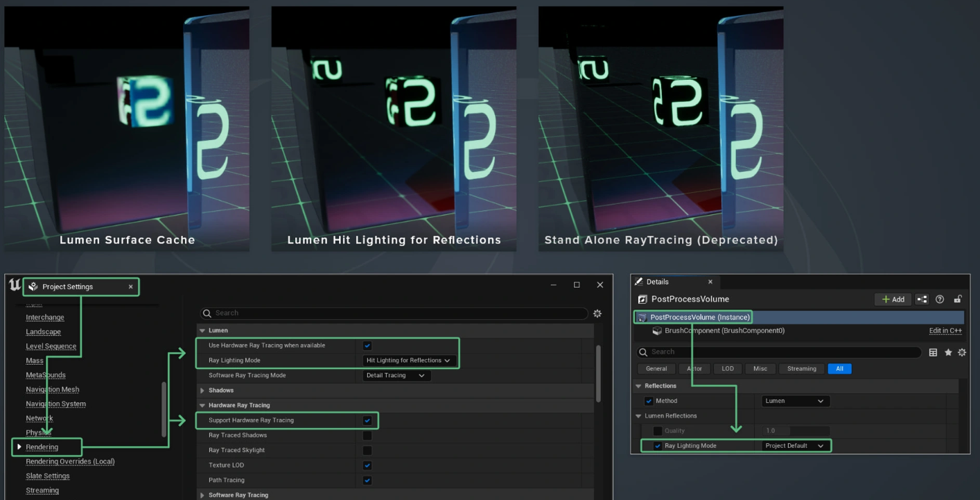Click the favorites star icon in Details

click(950, 352)
